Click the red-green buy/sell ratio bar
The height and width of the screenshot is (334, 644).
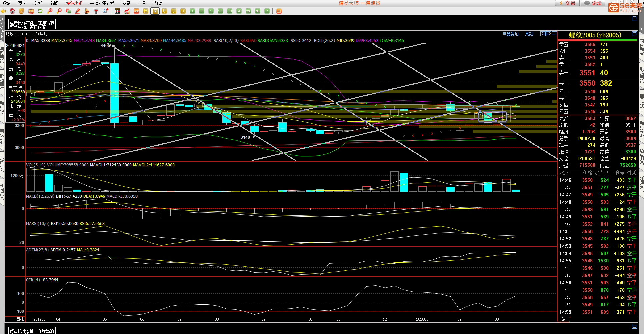coord(597,40)
